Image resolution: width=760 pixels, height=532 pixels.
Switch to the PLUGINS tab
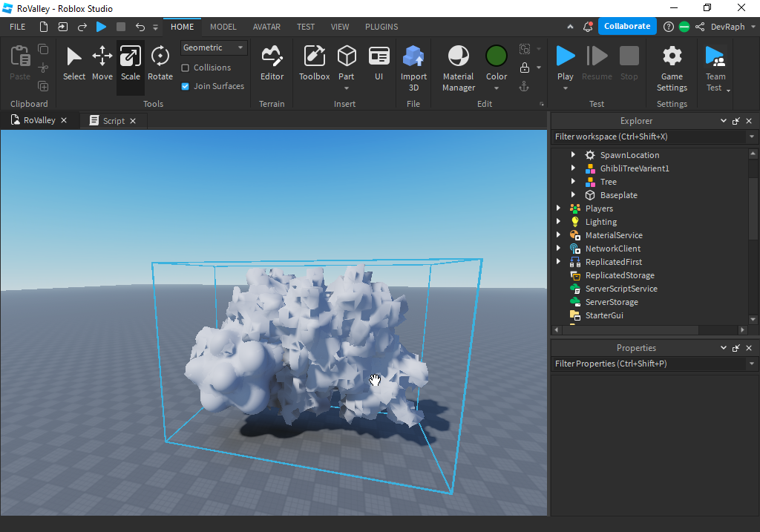pos(381,27)
